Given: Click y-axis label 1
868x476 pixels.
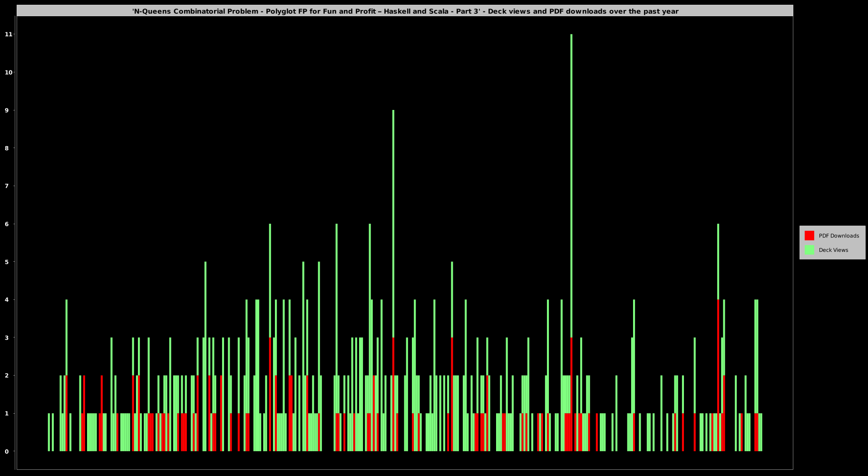Looking at the screenshot, I should (7, 413).
